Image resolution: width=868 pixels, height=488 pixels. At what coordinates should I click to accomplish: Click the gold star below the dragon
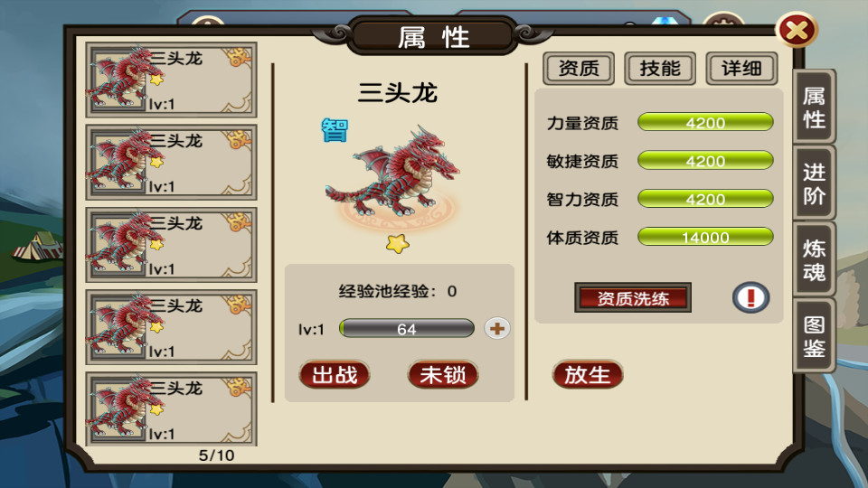coord(398,243)
